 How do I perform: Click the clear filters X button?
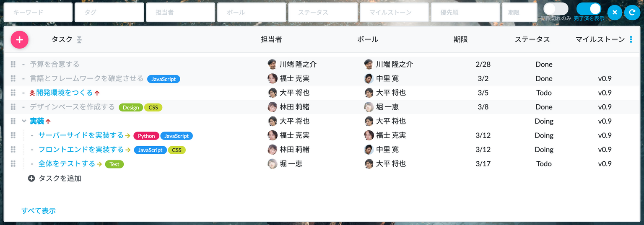point(615,13)
